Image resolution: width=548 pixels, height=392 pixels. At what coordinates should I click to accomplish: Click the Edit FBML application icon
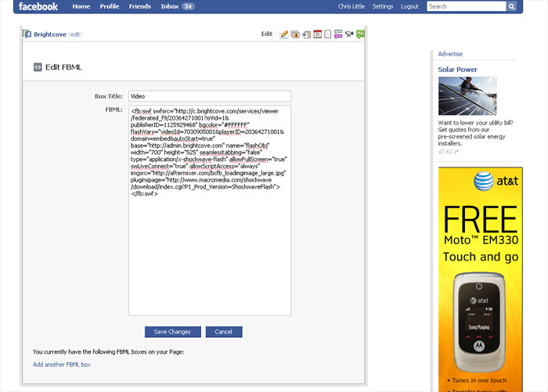tap(38, 67)
